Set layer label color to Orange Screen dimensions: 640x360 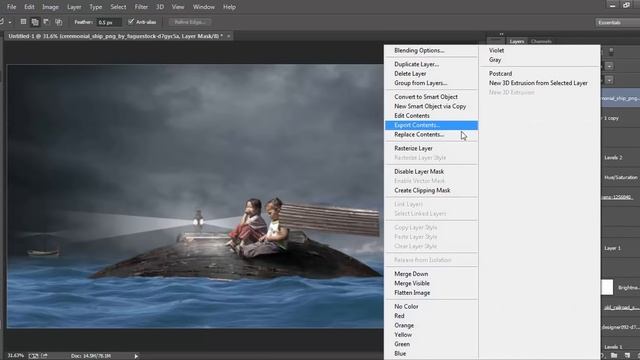(431, 326)
